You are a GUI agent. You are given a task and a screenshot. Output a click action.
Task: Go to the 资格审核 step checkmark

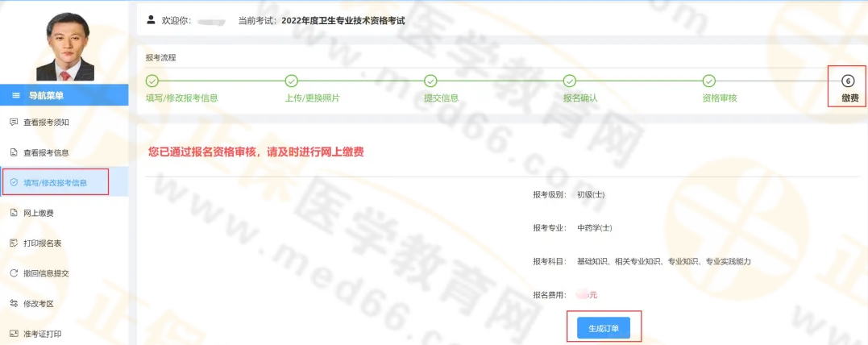point(708,81)
